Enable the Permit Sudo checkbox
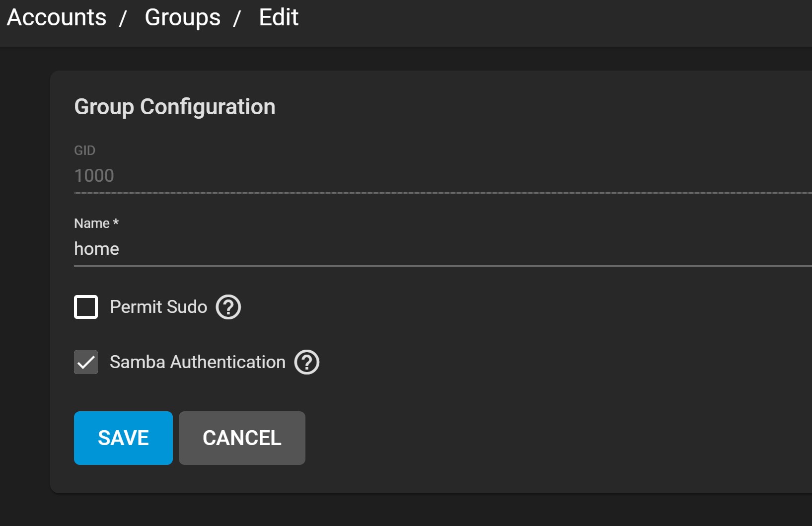This screenshot has width=812, height=526. click(86, 307)
